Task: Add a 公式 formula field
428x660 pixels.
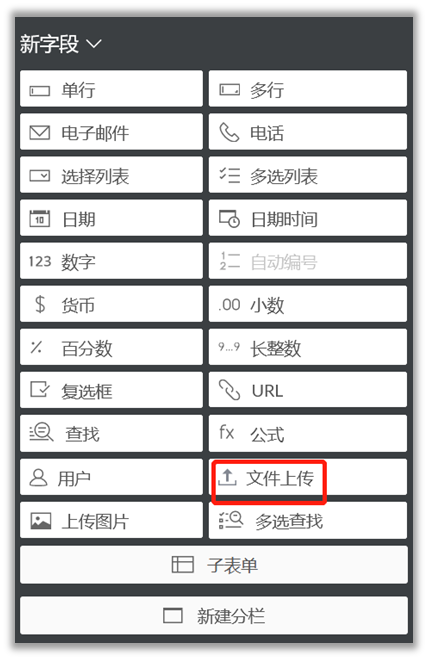Action: tap(308, 434)
